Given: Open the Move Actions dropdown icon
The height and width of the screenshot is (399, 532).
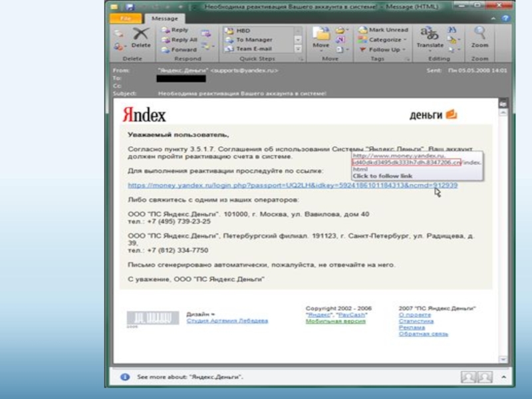Looking at the screenshot, I should point(341,49).
